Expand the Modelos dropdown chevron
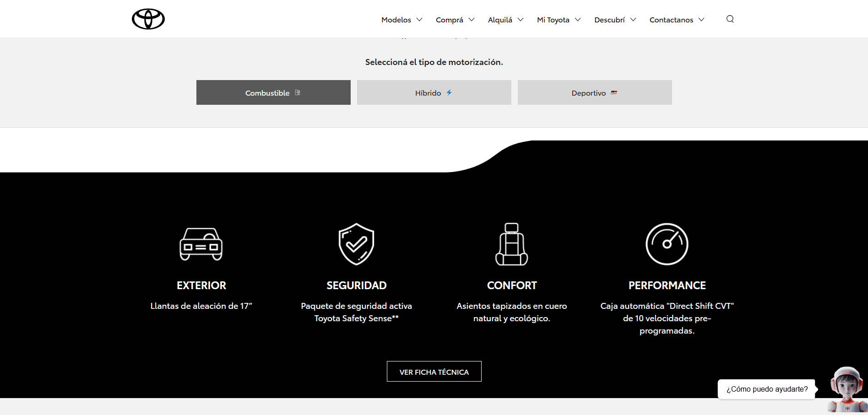 [419, 20]
